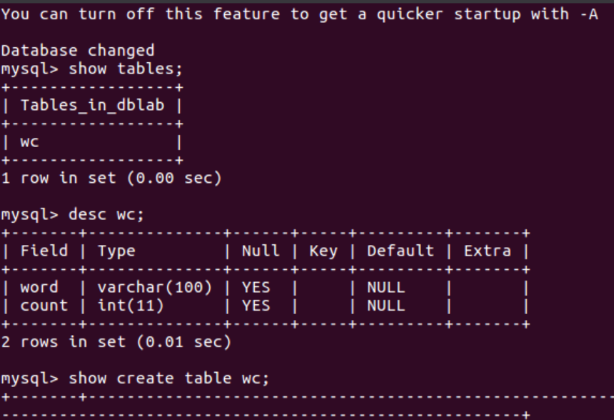Viewport: 614px width, 420px height.
Task: Click the Null column header
Action: click(260, 251)
